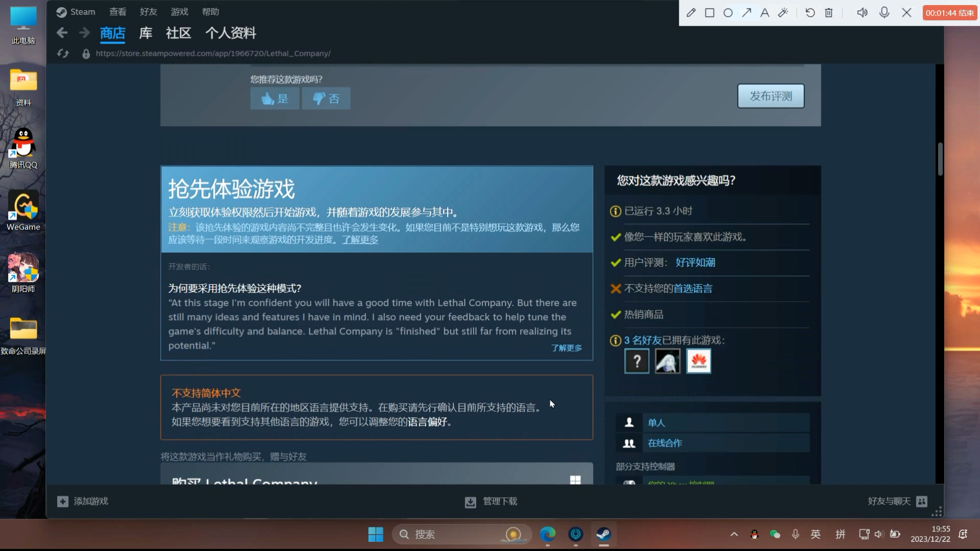
Task: Click '发布评测' to publish the review
Action: click(771, 95)
